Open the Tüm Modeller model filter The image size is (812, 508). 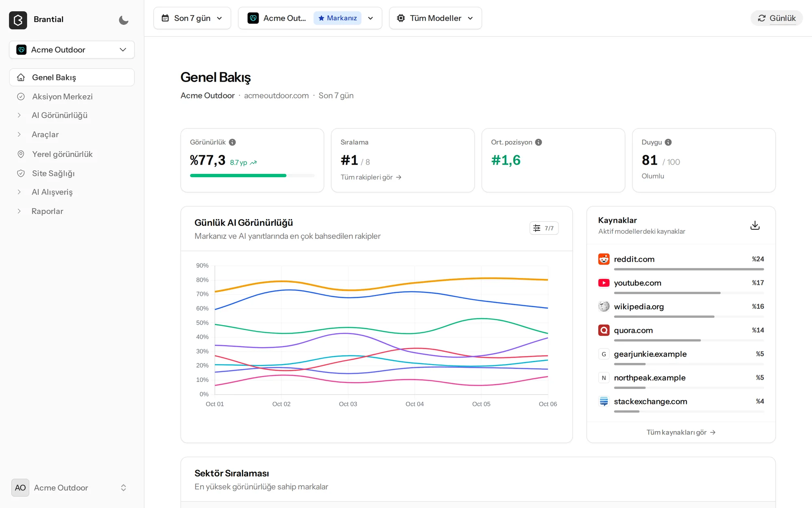pos(435,18)
